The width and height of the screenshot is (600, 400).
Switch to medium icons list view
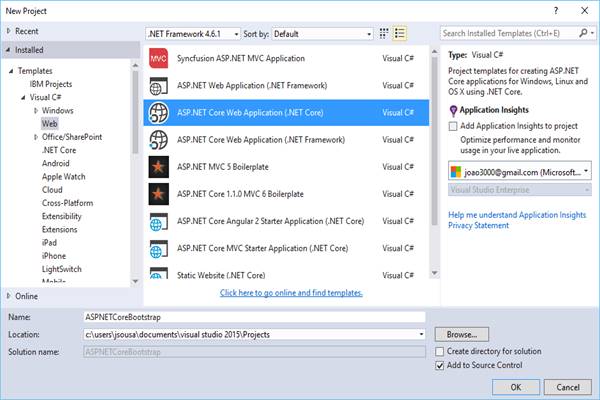[x=400, y=34]
